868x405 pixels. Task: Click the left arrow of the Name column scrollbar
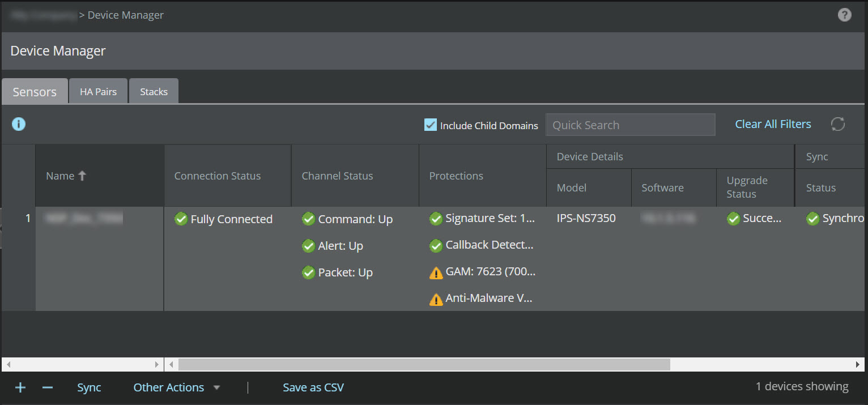click(x=8, y=364)
